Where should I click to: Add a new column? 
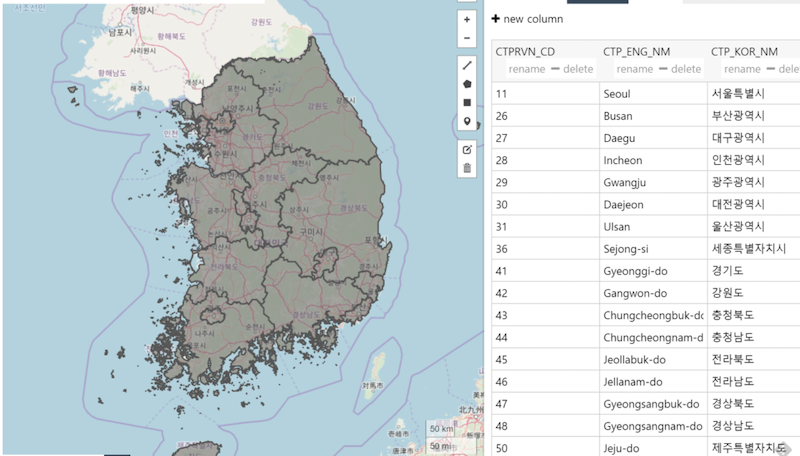[x=528, y=19]
